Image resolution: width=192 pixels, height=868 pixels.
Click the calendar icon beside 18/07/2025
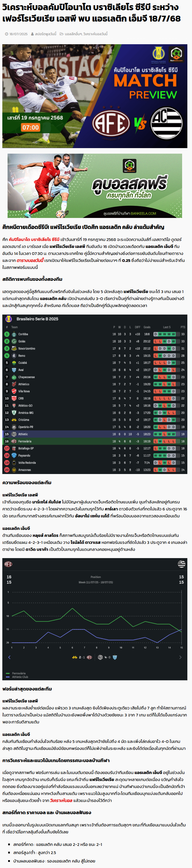coord(7,34)
